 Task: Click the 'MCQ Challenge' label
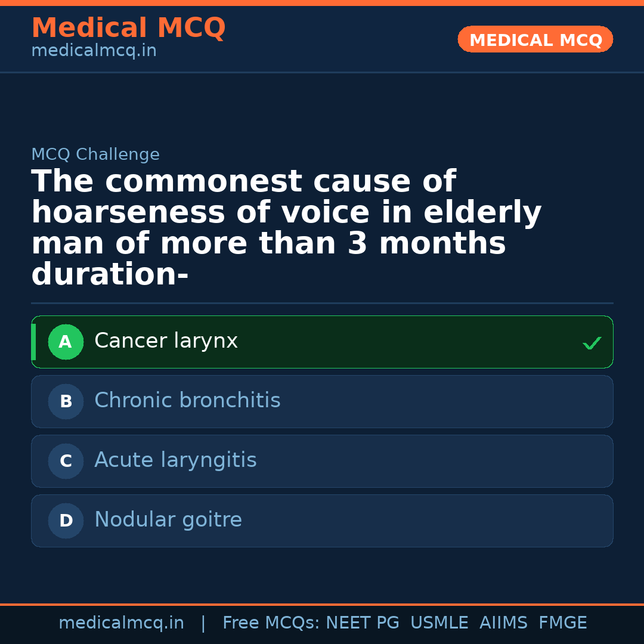(x=95, y=155)
